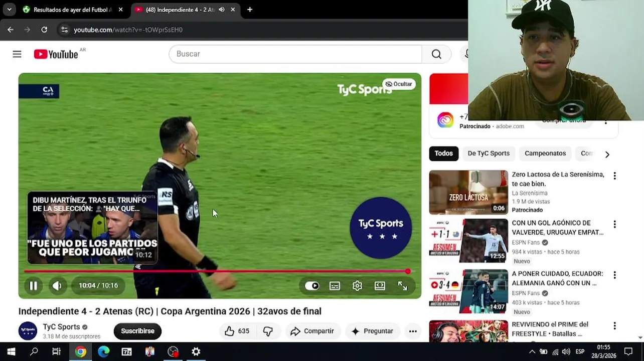
Task: Open the TyC Sports channel name link
Action: [61, 327]
